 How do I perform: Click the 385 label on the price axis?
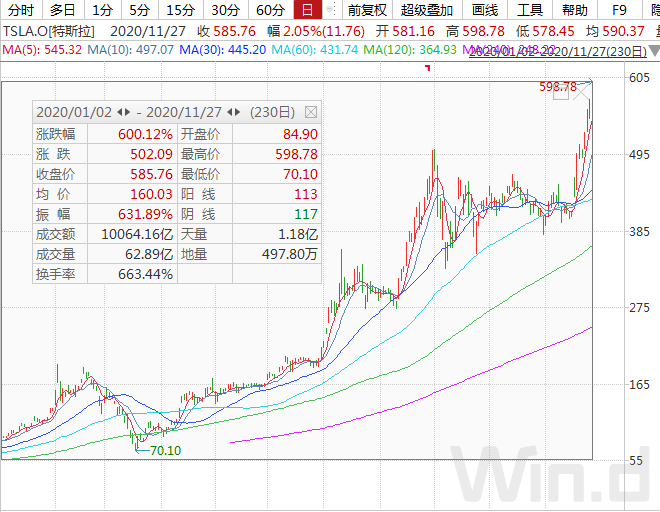(639, 232)
